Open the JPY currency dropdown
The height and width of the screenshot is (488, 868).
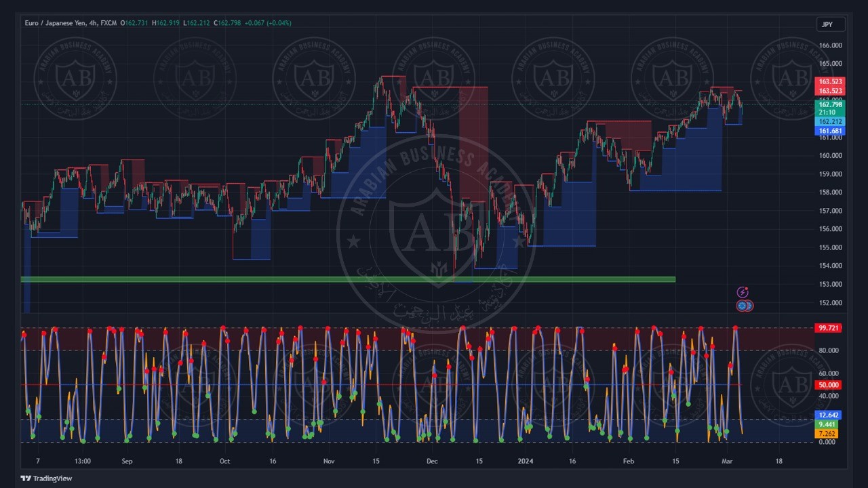[831, 24]
